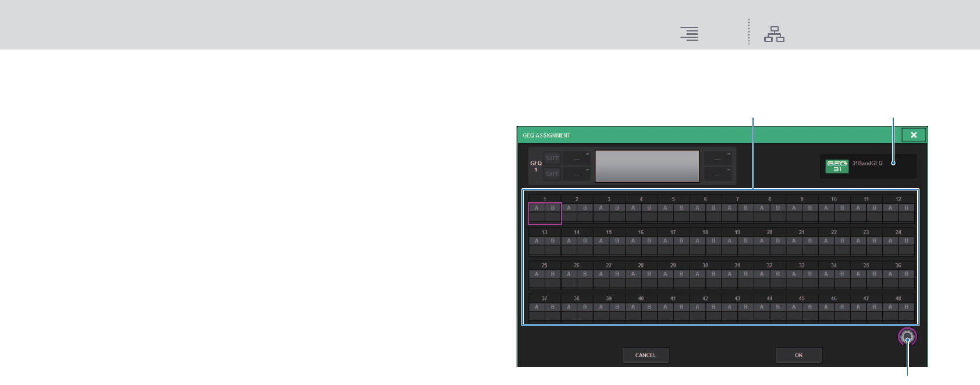This screenshot has width=980, height=385.
Task: Click rack number 4 label
Action: (x=641, y=199)
